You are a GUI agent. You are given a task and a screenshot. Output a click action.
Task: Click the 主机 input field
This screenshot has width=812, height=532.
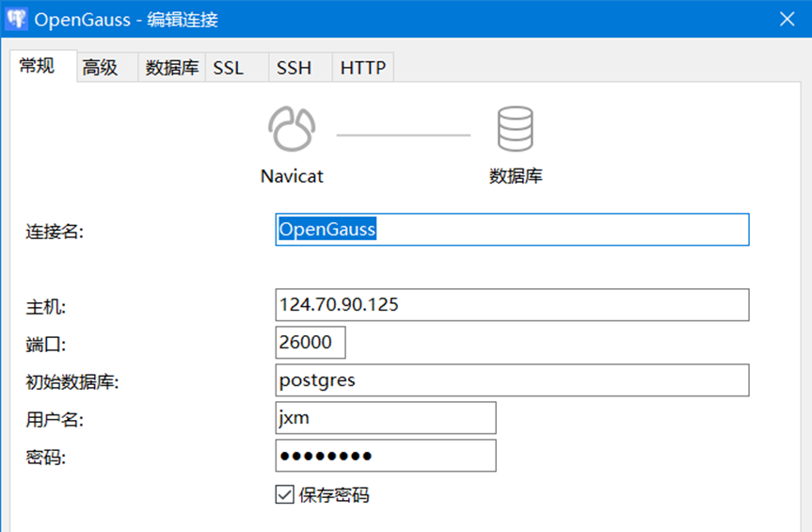(512, 304)
